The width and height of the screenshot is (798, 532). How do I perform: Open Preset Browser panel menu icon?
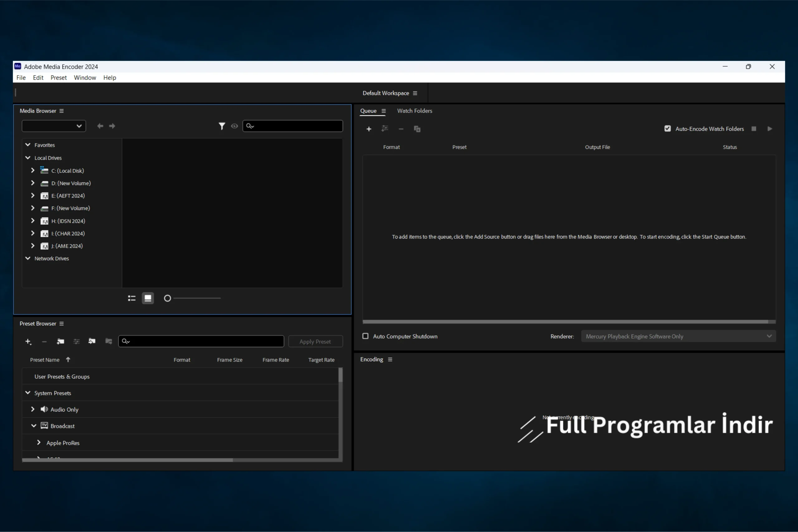click(x=61, y=324)
